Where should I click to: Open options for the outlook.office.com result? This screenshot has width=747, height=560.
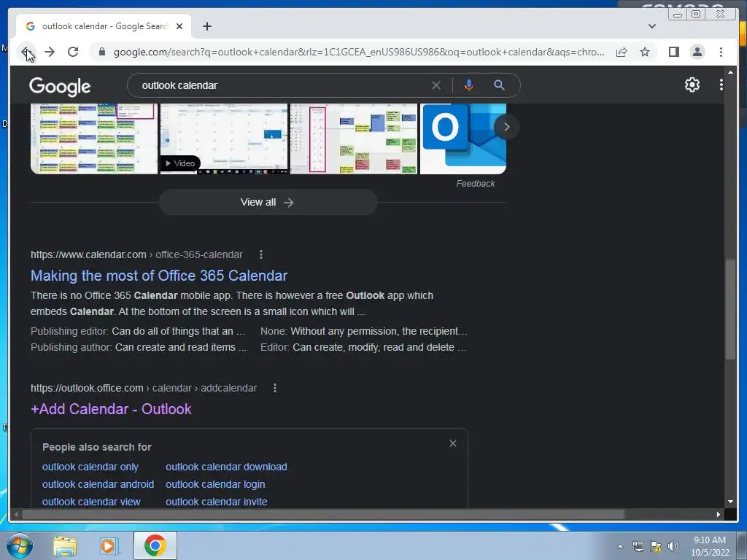[x=275, y=388]
